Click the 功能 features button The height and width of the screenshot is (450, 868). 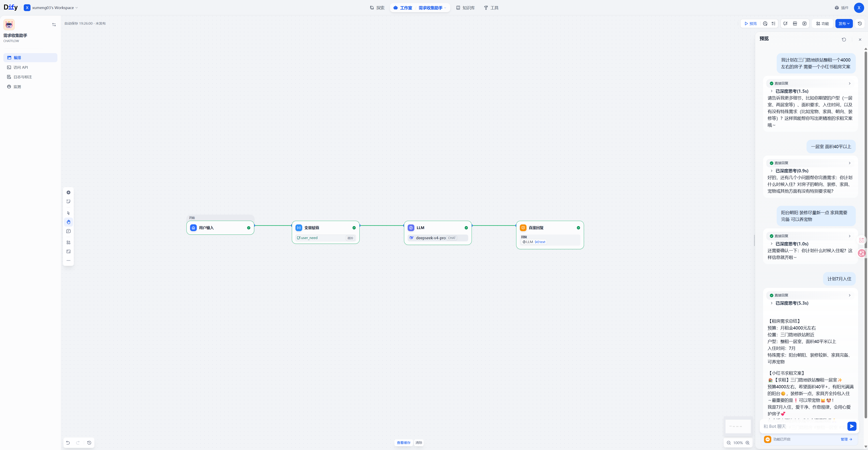pyautogui.click(x=822, y=24)
